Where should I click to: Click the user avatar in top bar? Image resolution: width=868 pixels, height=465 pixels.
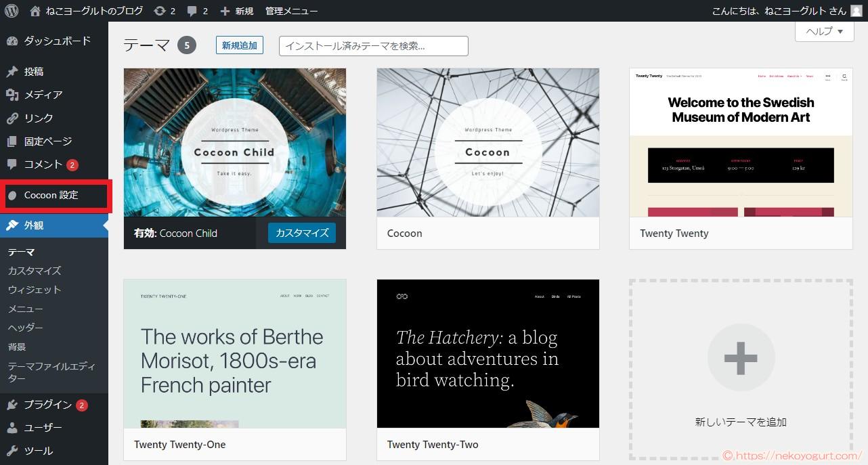tap(856, 11)
